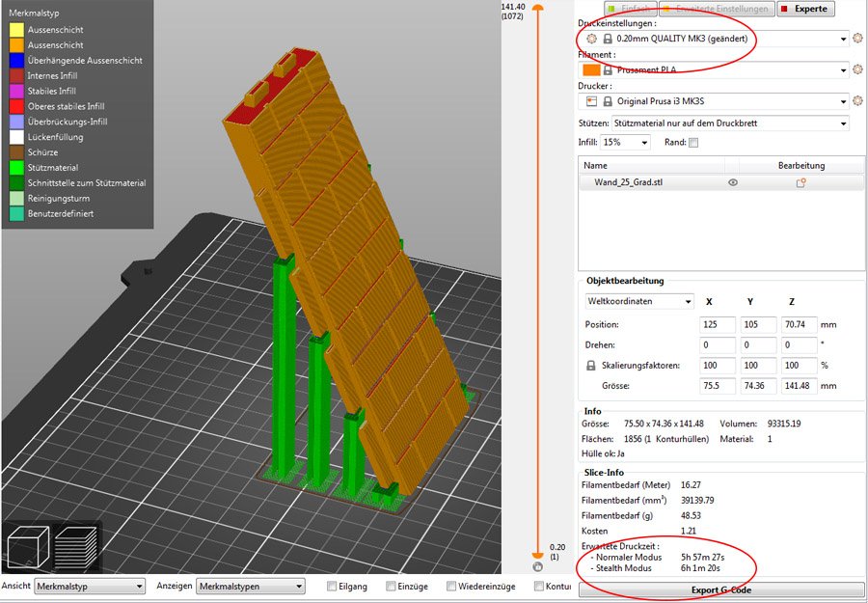The image size is (868, 603).
Task: Open the Stützen support material dropdown
Action: pyautogui.click(x=729, y=123)
